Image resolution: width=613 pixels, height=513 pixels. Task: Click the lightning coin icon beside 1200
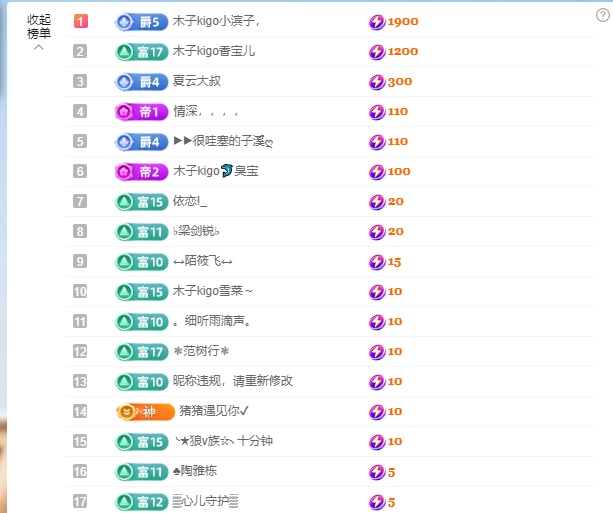click(x=377, y=52)
